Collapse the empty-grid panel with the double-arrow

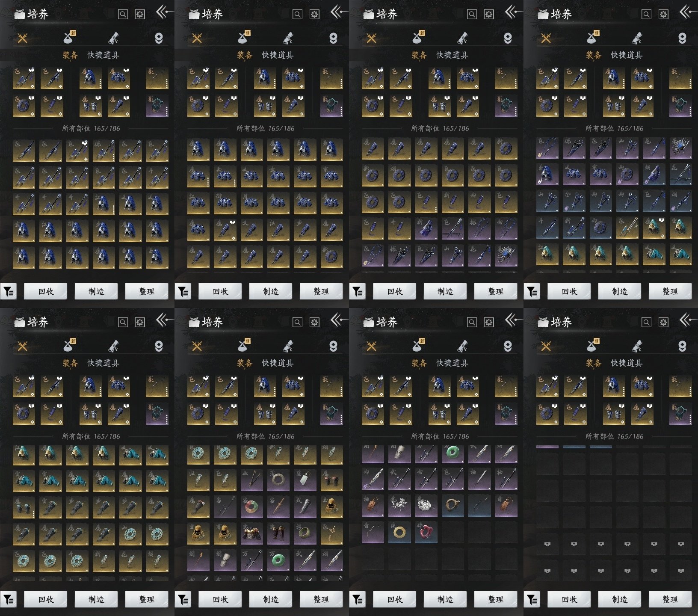tap(686, 320)
